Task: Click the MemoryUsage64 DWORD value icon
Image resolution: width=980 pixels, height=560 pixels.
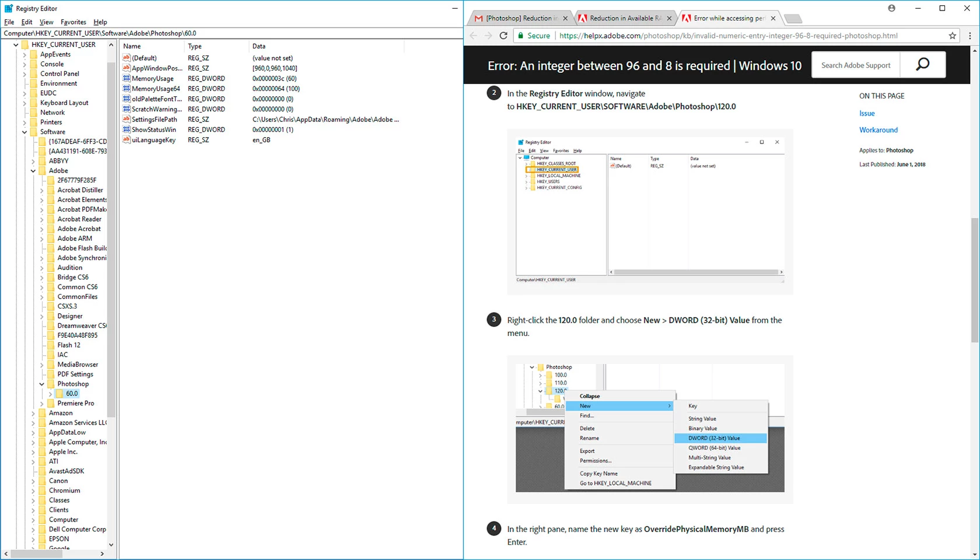Action: 127,89
